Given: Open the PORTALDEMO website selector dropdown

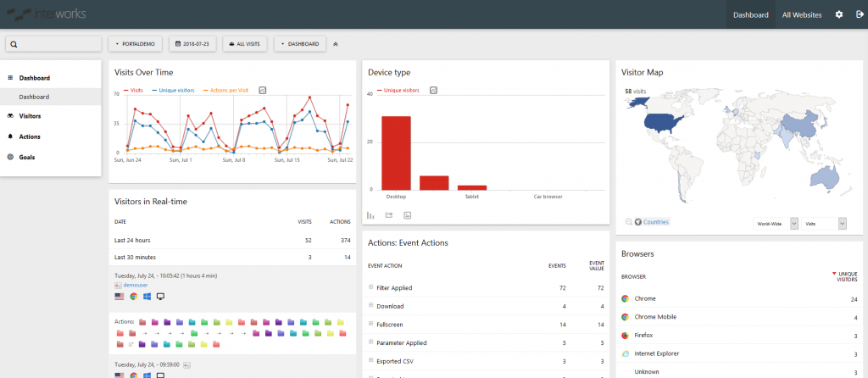Looking at the screenshot, I should [x=135, y=44].
